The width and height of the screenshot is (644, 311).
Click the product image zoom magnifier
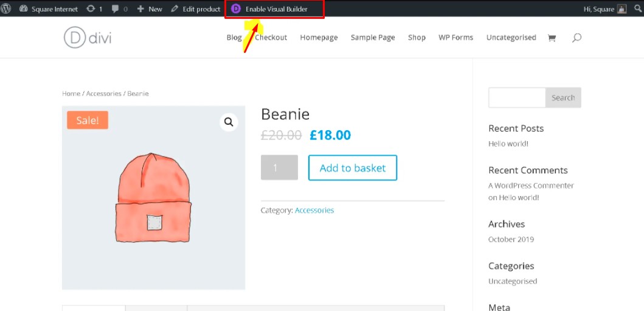click(x=229, y=122)
